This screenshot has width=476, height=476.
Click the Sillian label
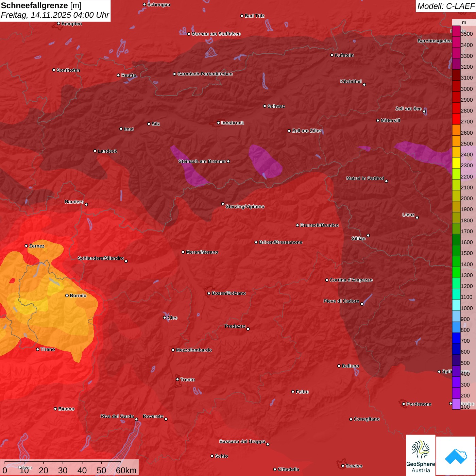pyautogui.click(x=359, y=239)
